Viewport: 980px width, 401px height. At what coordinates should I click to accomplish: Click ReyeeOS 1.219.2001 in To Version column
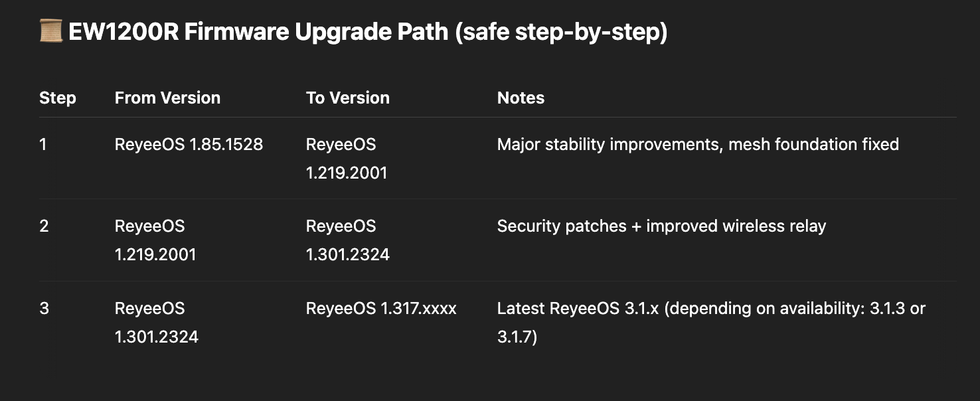coord(347,158)
